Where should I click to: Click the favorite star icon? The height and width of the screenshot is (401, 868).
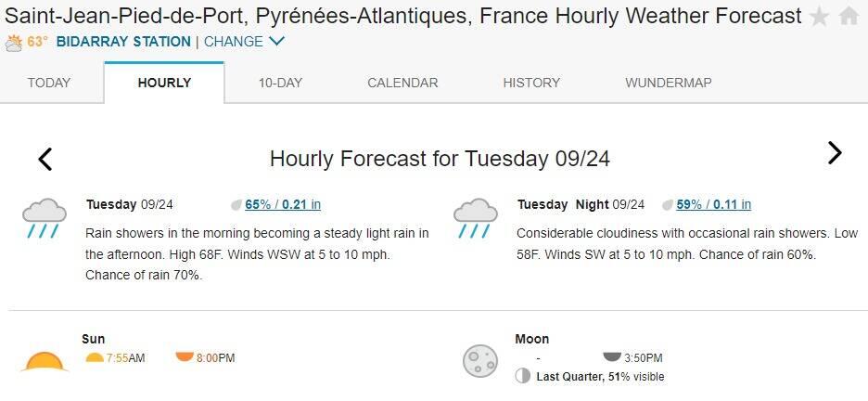[x=819, y=17]
